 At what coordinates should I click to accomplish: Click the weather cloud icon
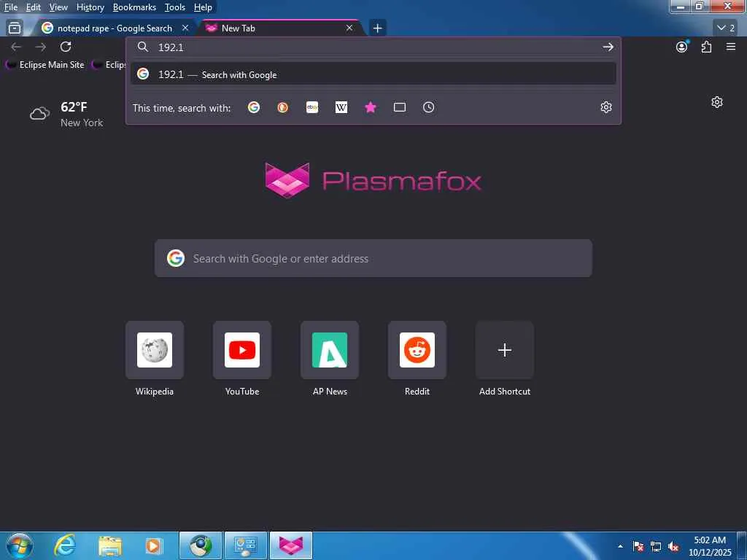39,114
